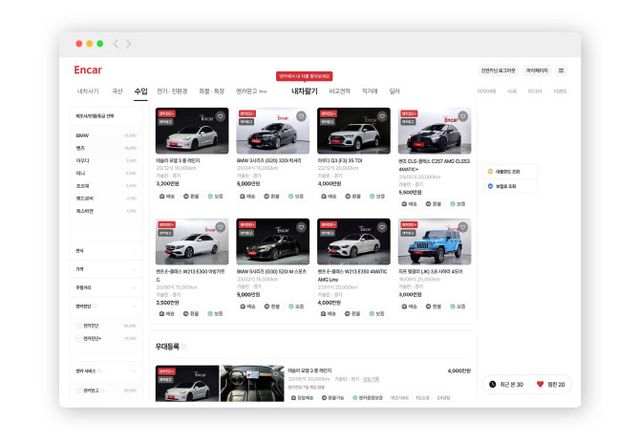Click heart icon on BMW 3 Series card
This screenshot has width=640, height=439.
pos(301,117)
